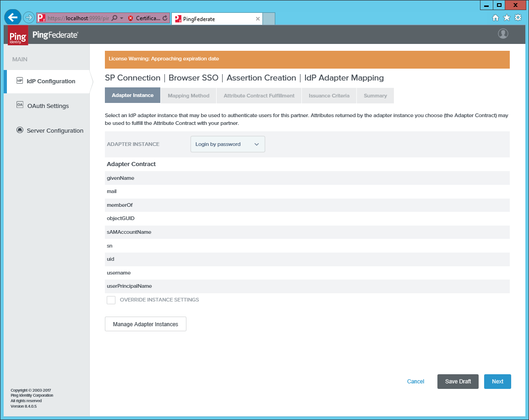The width and height of the screenshot is (529, 420).
Task: Click the Version 8.4.0.5 footer text
Action: pyautogui.click(x=24, y=406)
